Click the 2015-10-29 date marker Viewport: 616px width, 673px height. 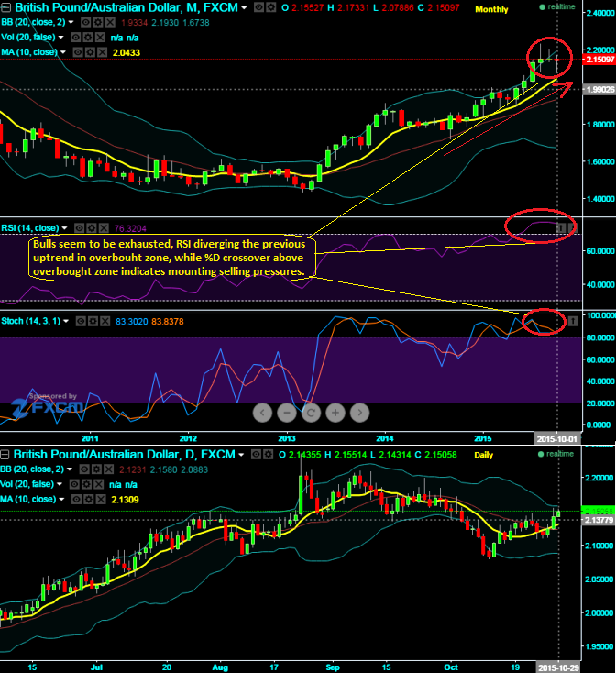tap(558, 667)
